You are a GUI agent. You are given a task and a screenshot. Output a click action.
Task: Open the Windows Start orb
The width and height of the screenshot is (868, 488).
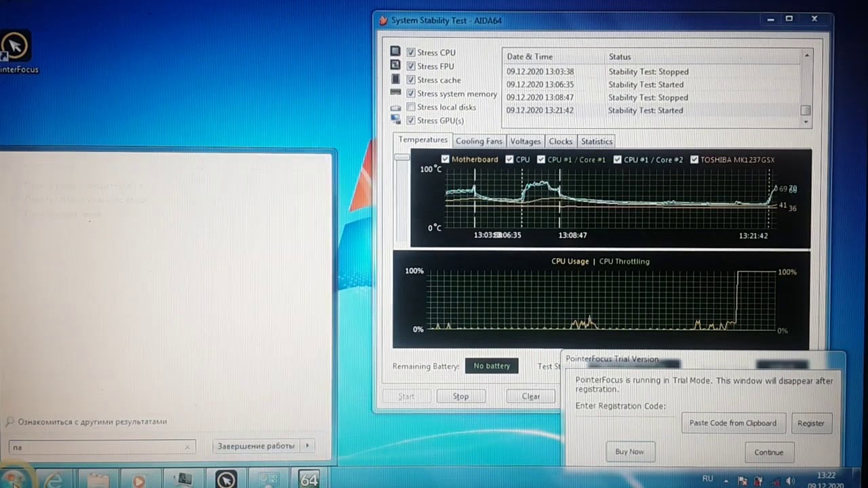pyautogui.click(x=15, y=479)
